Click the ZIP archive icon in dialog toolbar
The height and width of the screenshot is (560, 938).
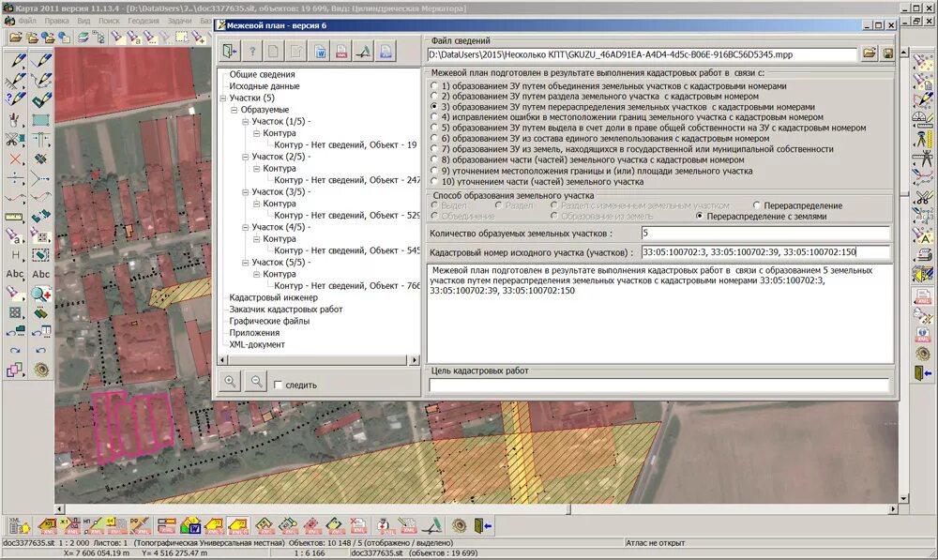point(386,52)
